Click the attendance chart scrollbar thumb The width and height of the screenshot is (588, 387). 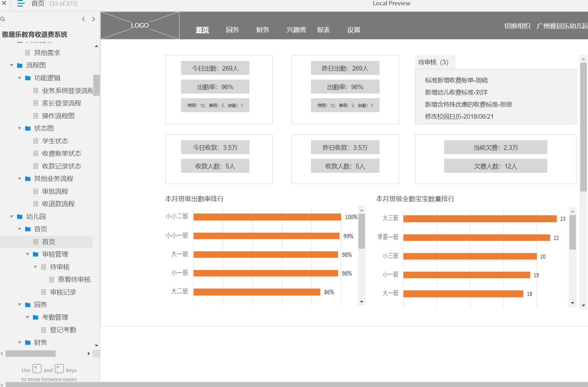(x=362, y=231)
